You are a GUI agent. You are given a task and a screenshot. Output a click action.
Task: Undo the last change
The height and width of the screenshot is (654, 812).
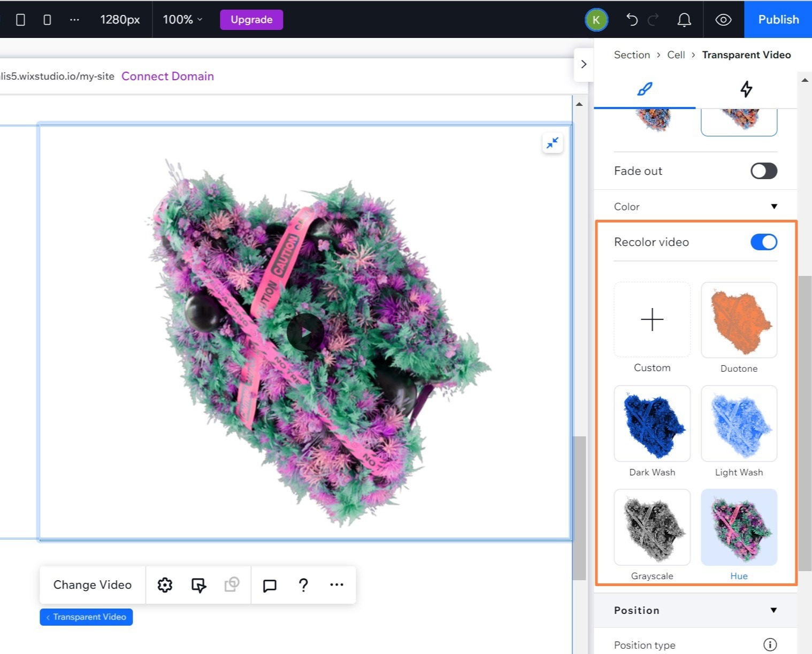(x=632, y=19)
